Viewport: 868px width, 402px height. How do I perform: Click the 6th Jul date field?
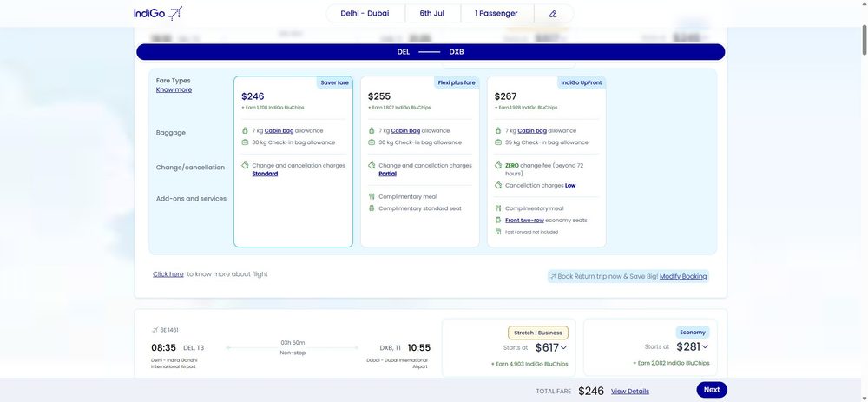431,13
